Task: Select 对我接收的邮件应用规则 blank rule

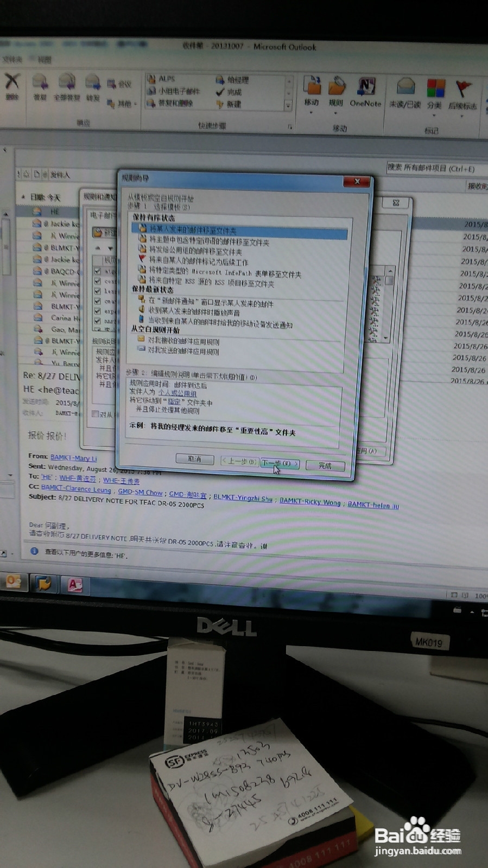Action: (178, 341)
